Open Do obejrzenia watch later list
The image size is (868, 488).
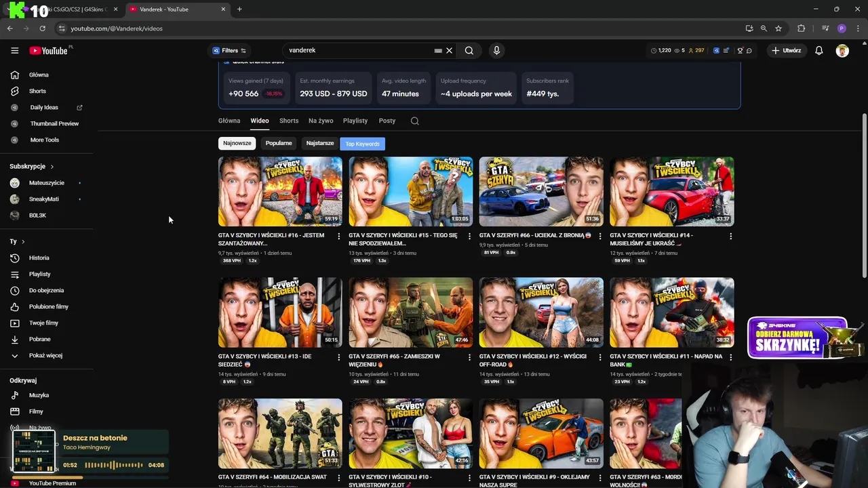click(x=47, y=290)
